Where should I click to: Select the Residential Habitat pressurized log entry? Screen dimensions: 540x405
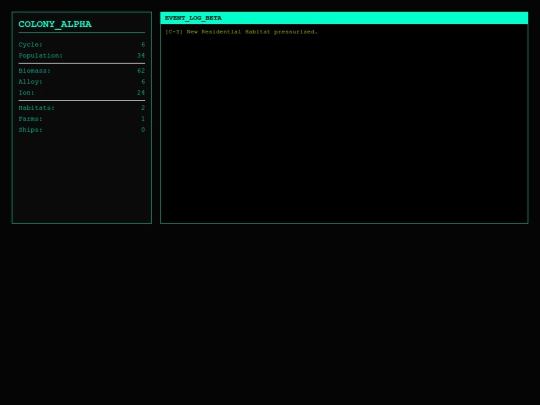point(241,32)
